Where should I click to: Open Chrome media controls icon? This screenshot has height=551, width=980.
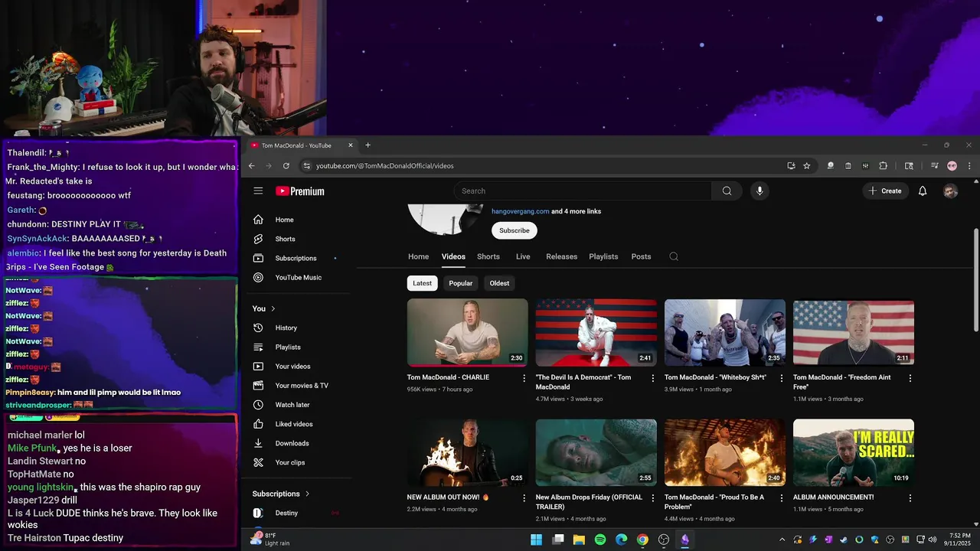pyautogui.click(x=935, y=165)
